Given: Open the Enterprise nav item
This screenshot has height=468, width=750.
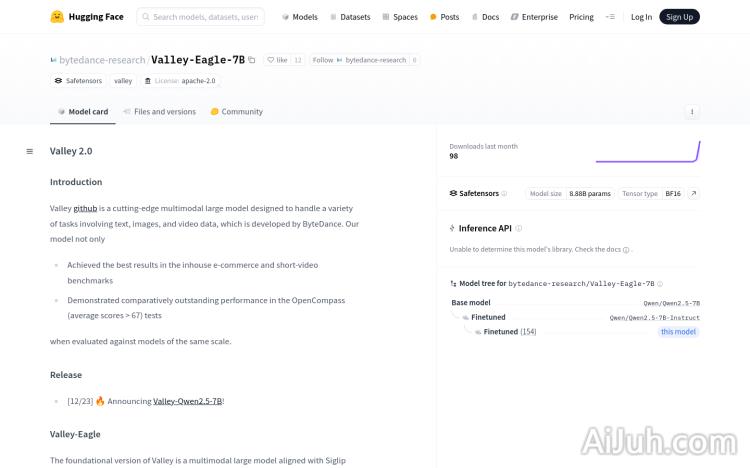Looking at the screenshot, I should (x=534, y=17).
